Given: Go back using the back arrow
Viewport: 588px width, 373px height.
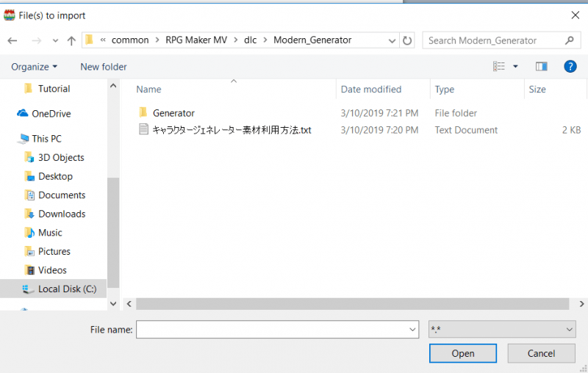Looking at the screenshot, I should 12,40.
